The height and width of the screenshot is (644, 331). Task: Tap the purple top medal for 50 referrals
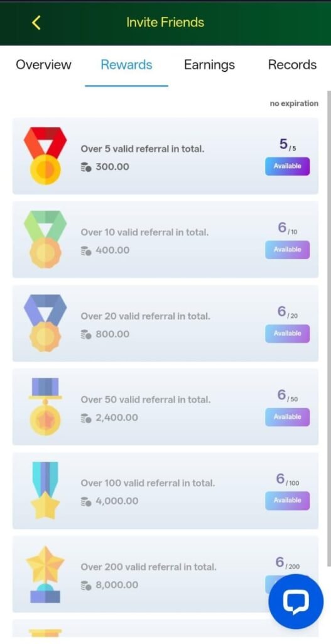click(x=45, y=407)
